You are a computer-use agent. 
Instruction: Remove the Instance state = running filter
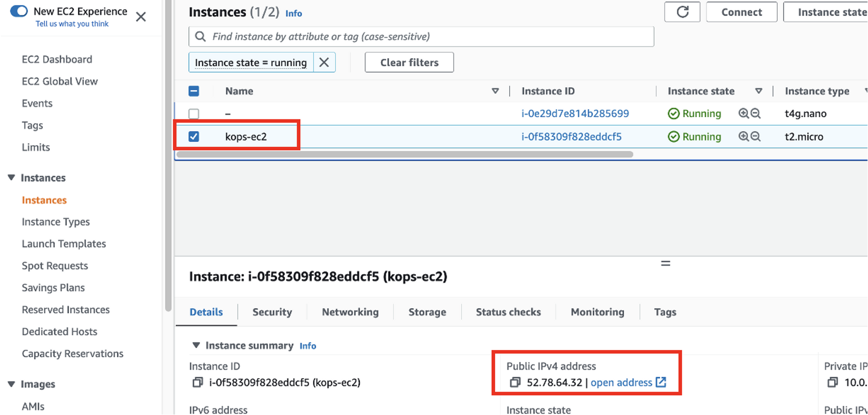click(x=324, y=63)
